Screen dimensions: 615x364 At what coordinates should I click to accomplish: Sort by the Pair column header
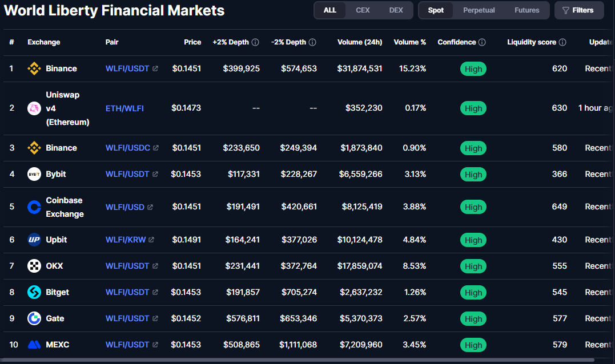pos(112,42)
